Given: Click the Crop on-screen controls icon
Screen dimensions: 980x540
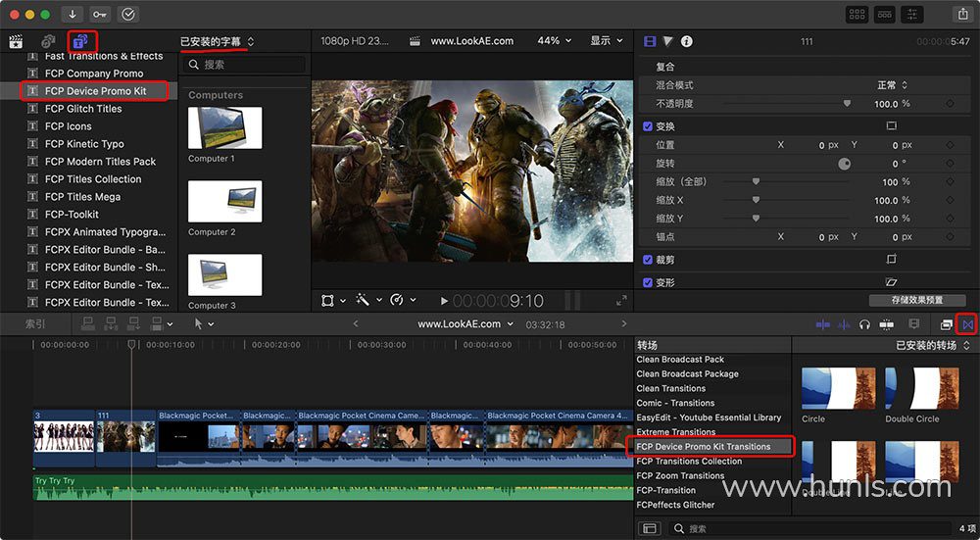Looking at the screenshot, I should pos(891,260).
